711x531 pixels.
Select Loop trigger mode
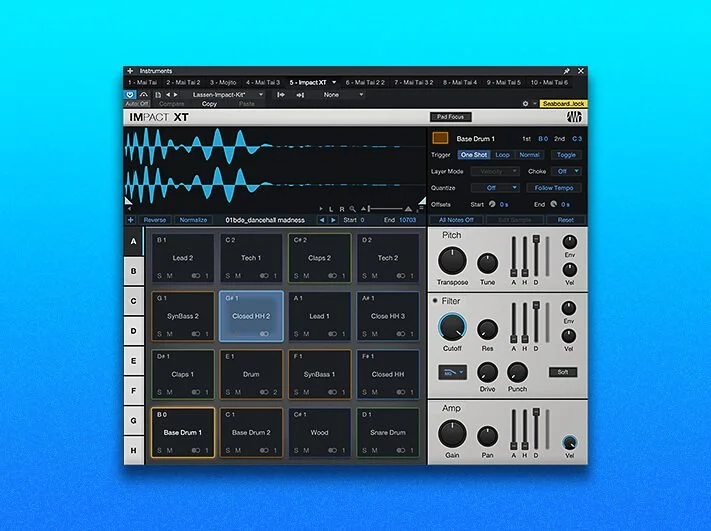pyautogui.click(x=502, y=155)
